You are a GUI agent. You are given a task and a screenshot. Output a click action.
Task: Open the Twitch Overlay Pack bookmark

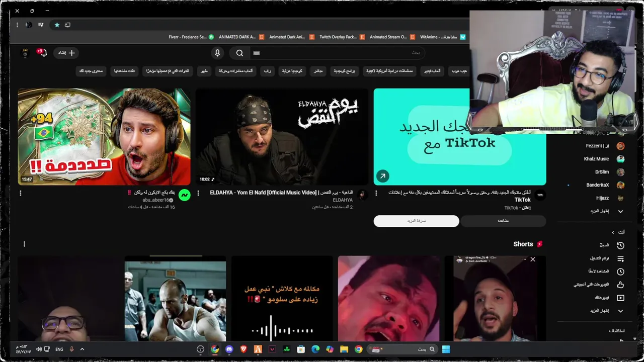pyautogui.click(x=341, y=37)
